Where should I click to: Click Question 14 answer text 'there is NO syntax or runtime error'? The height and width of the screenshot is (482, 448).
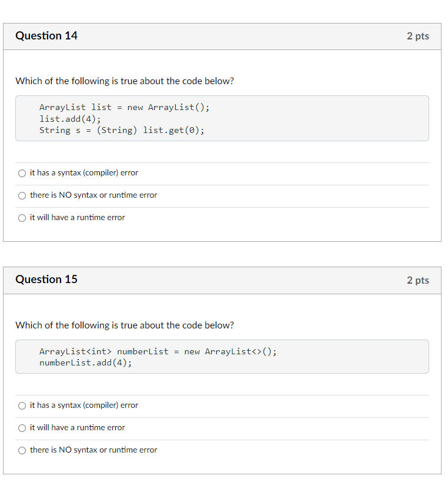pyautogui.click(x=93, y=195)
